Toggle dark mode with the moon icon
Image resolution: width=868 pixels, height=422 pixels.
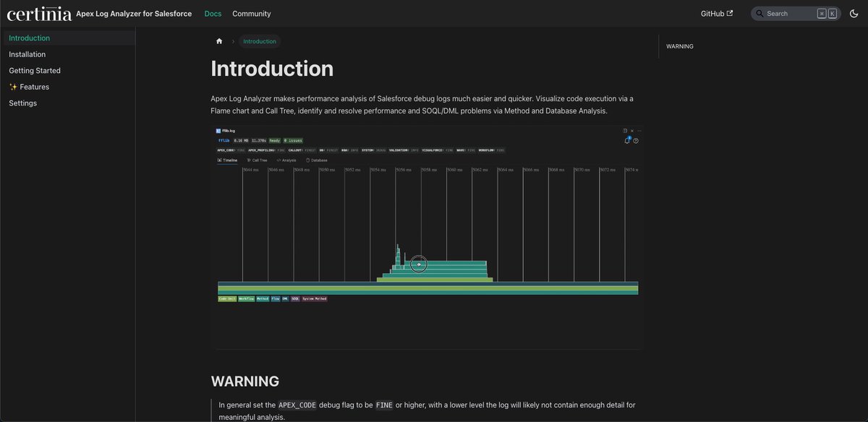854,13
